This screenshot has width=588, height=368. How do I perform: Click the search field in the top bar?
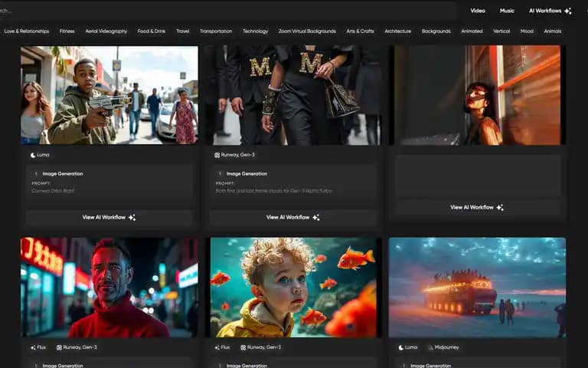pos(227,11)
